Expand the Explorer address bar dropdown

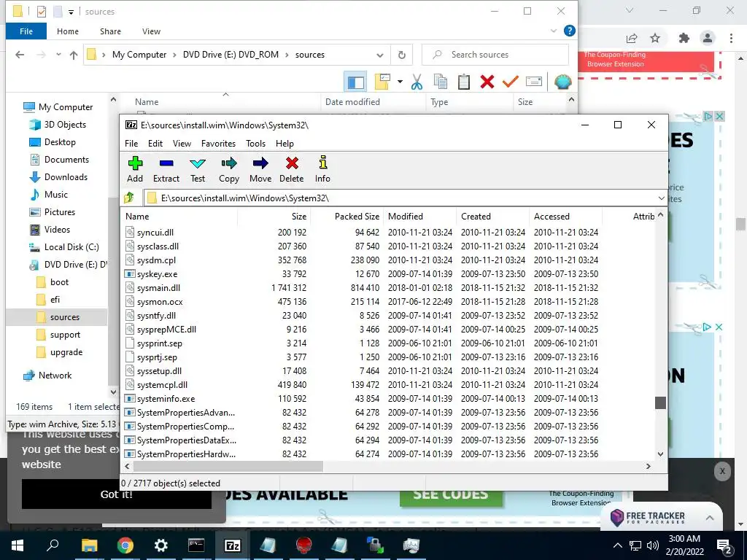click(379, 55)
